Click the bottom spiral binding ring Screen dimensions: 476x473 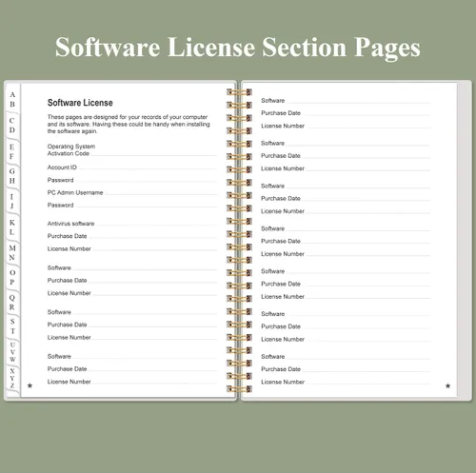point(239,389)
